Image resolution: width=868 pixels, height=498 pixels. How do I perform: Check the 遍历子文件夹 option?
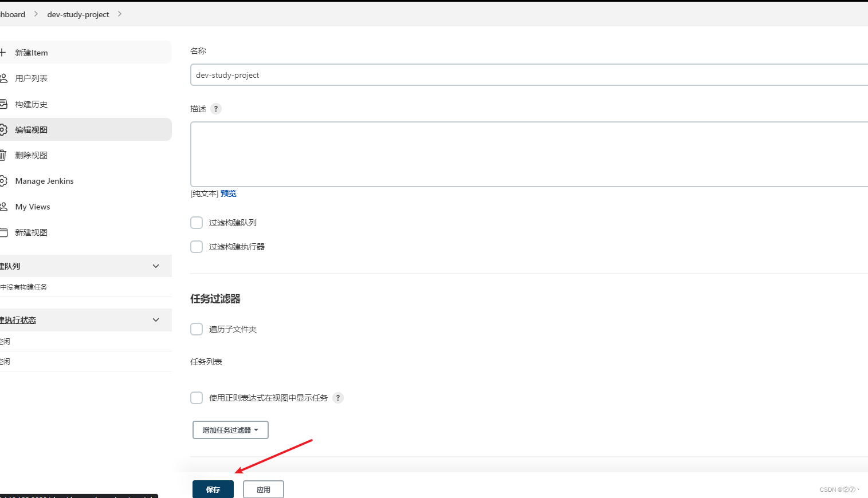[x=197, y=329]
